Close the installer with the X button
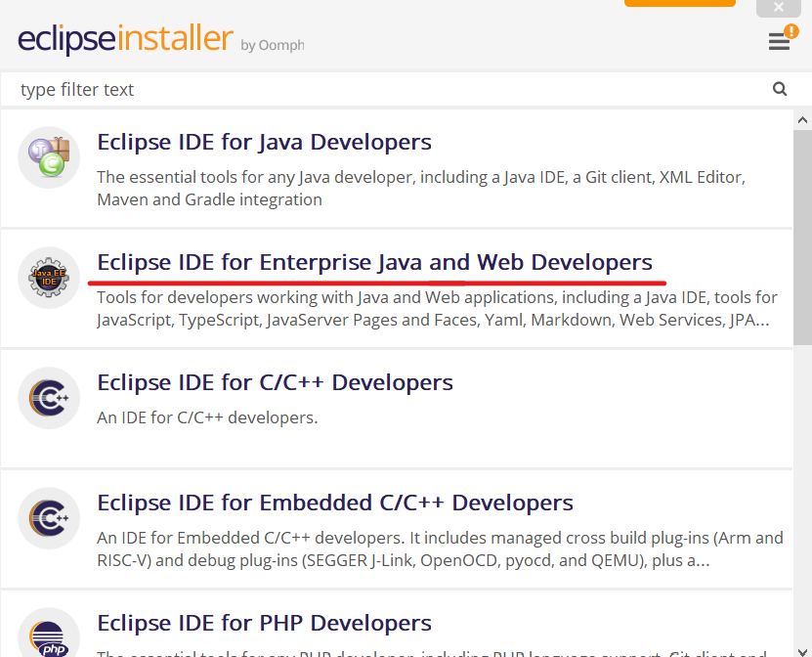 (779, 7)
